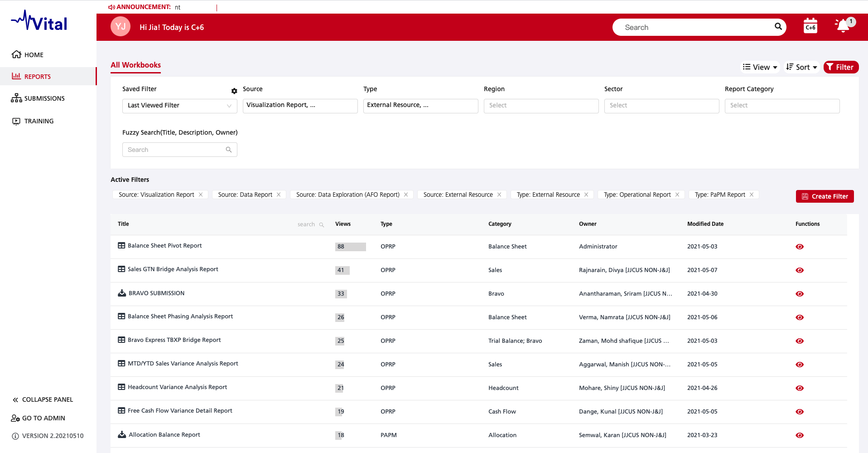Open Balance Sheet Pivot Report title
The image size is (868, 453).
(165, 245)
